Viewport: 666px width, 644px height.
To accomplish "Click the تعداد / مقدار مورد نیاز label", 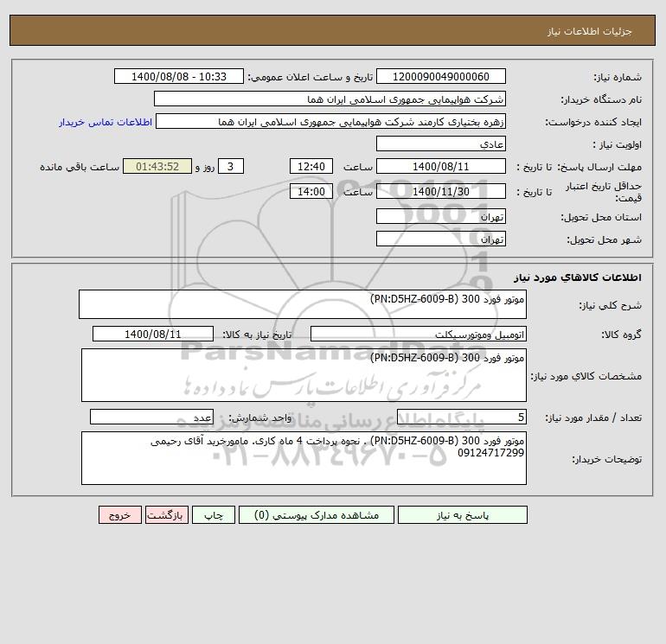I will coord(593,418).
